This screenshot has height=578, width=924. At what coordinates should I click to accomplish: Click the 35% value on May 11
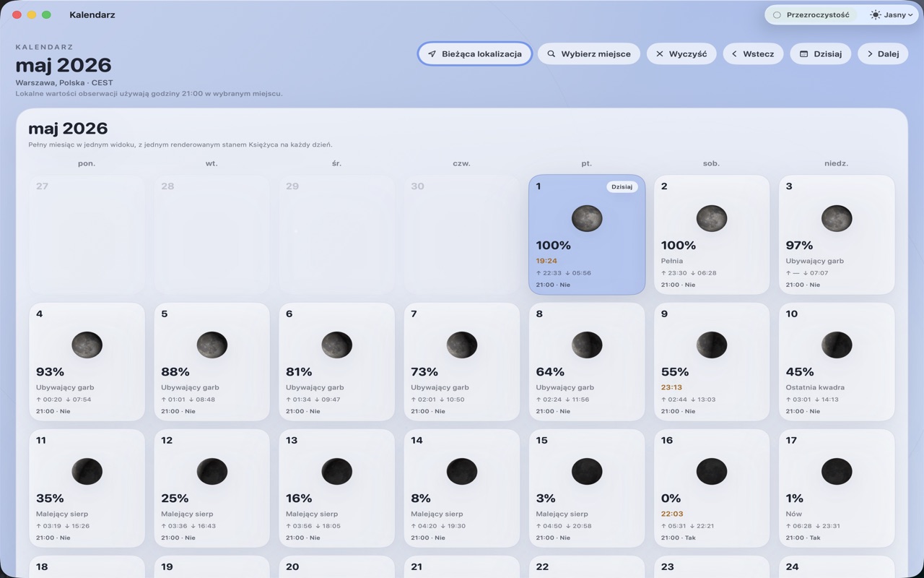click(x=50, y=499)
